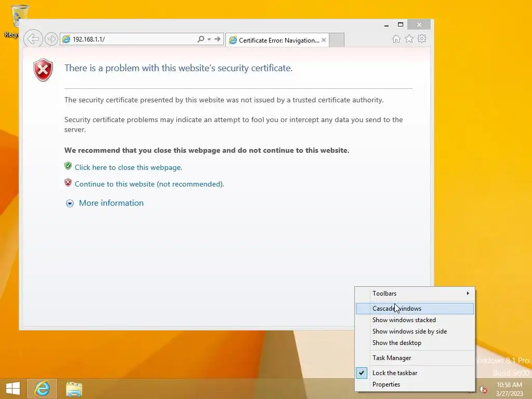This screenshot has width=532, height=399.
Task: Click the red shield icon beside Continue link
Action: pos(68,182)
